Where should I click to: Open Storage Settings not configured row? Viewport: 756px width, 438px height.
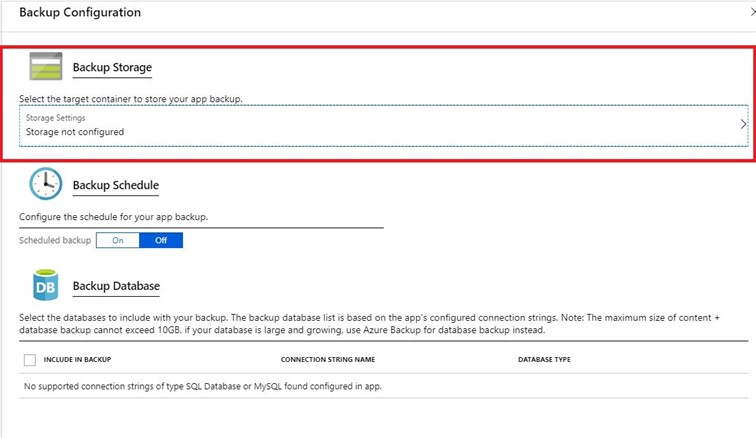click(384, 125)
